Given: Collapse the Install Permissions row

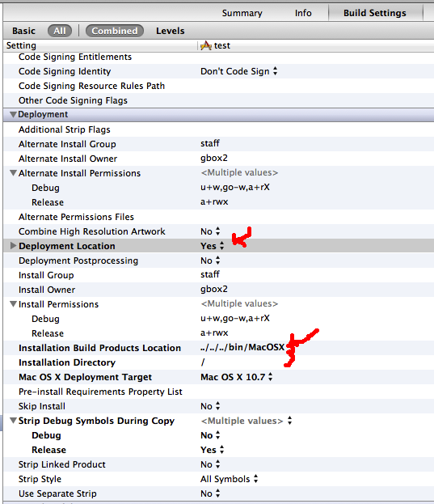Looking at the screenshot, I should pyautogui.click(x=13, y=304).
